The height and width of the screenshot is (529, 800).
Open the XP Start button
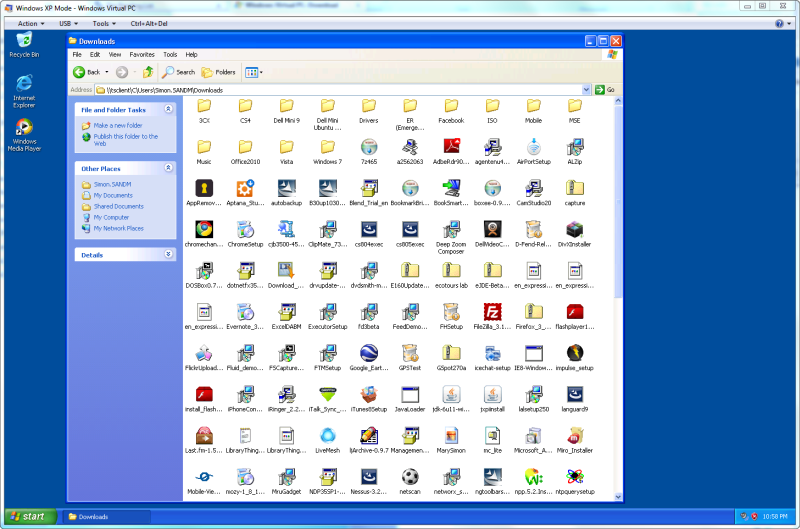tap(30, 516)
